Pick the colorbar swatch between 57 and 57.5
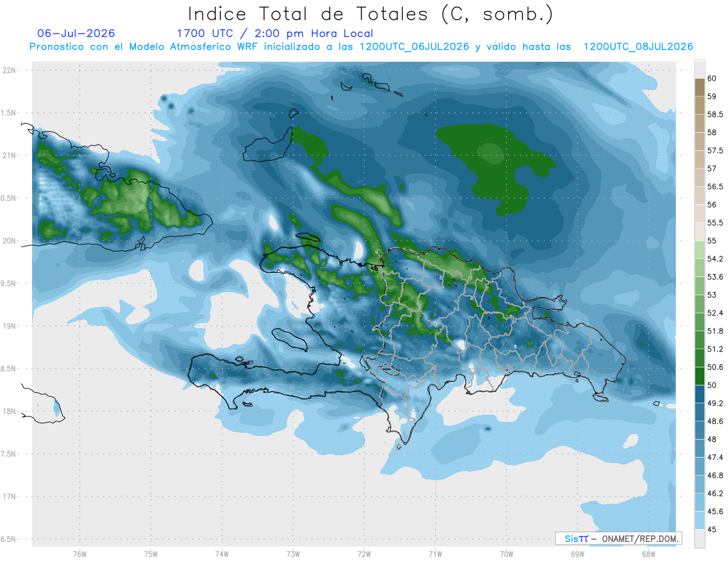This screenshot has height=562, width=728. pyautogui.click(x=699, y=159)
